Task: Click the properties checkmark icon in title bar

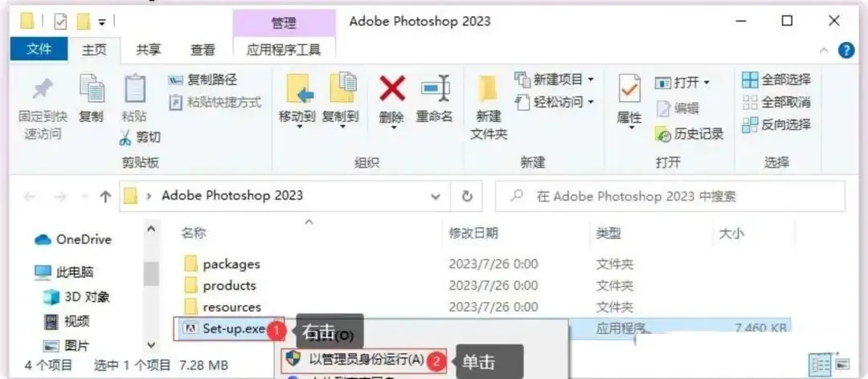Action: pos(59,22)
